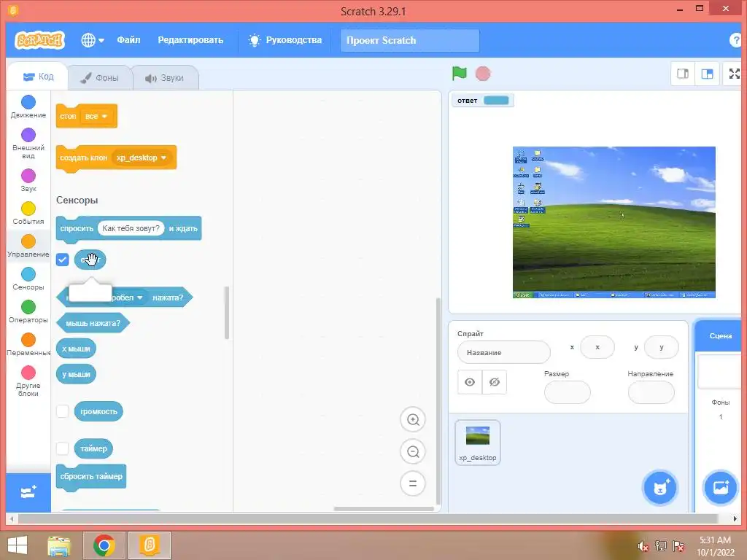The image size is (747, 560).
Task: Click the muted volume tray icon
Action: click(643, 546)
